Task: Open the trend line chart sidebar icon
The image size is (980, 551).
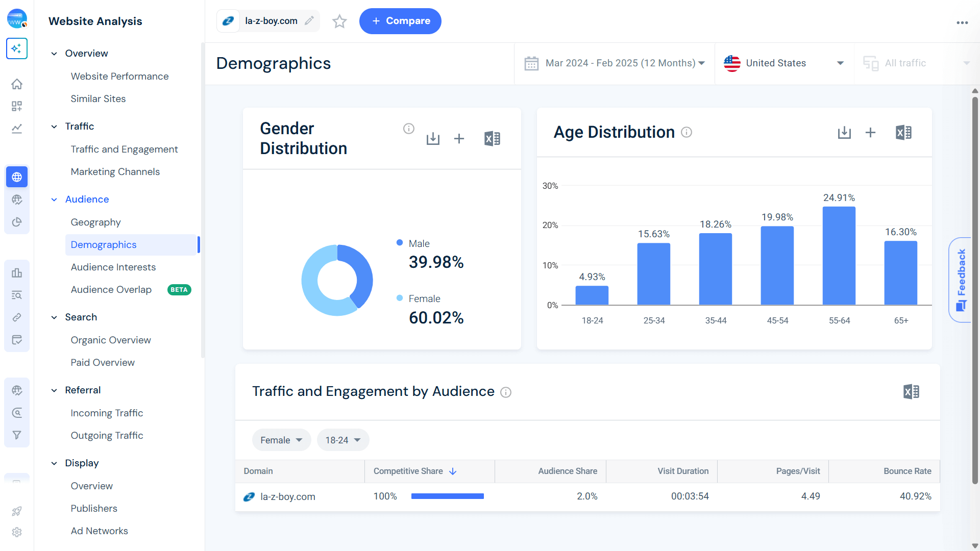Action: click(x=17, y=129)
